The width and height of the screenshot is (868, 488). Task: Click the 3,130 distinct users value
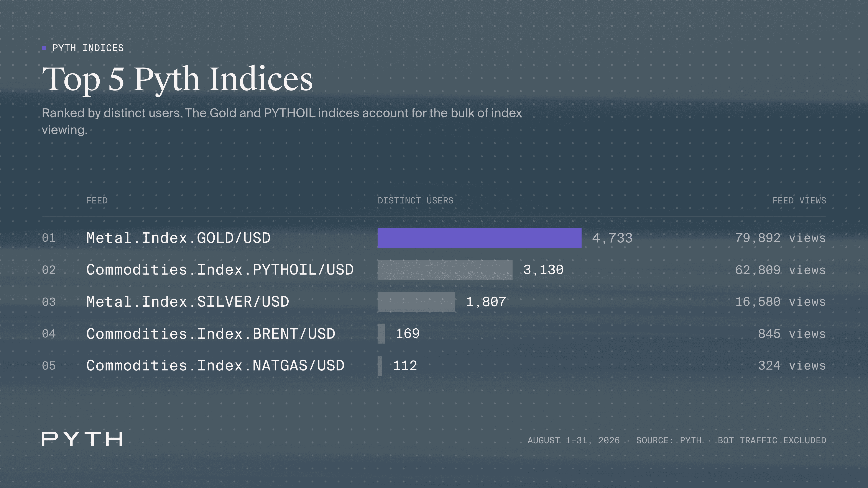click(x=543, y=270)
